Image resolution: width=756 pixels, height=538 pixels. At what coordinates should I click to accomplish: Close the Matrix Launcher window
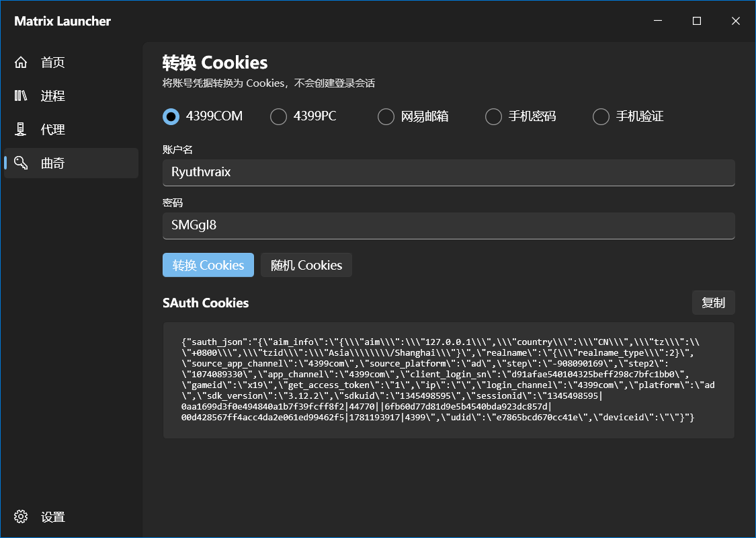pyautogui.click(x=735, y=21)
